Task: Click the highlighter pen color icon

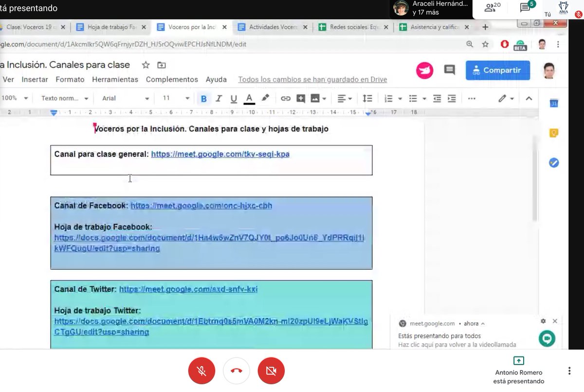Action: click(x=265, y=98)
